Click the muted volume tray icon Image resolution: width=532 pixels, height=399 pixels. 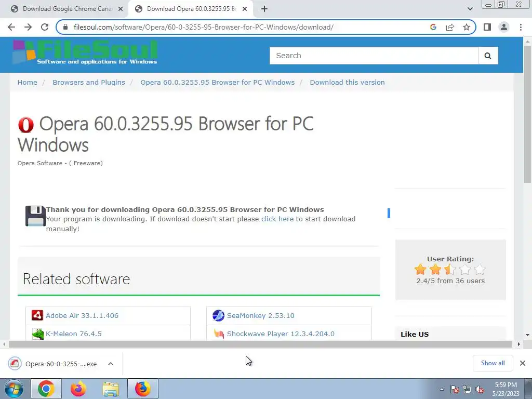[x=480, y=389]
